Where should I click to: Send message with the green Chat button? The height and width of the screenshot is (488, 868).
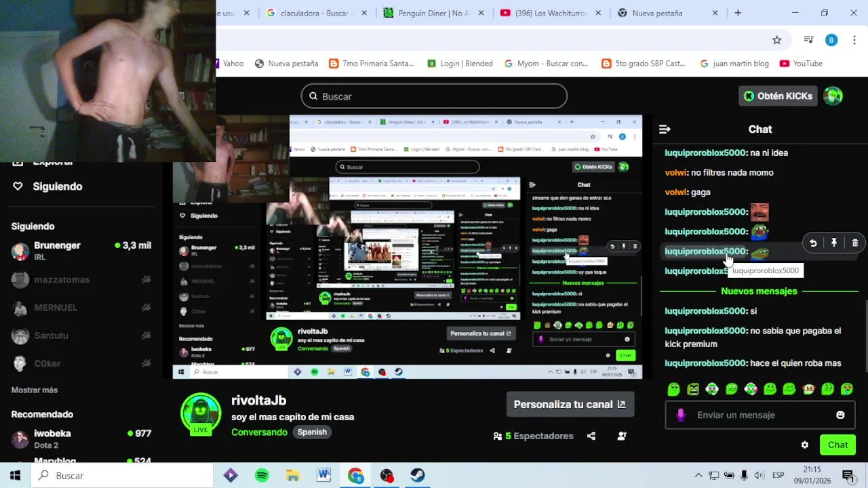[x=837, y=445]
